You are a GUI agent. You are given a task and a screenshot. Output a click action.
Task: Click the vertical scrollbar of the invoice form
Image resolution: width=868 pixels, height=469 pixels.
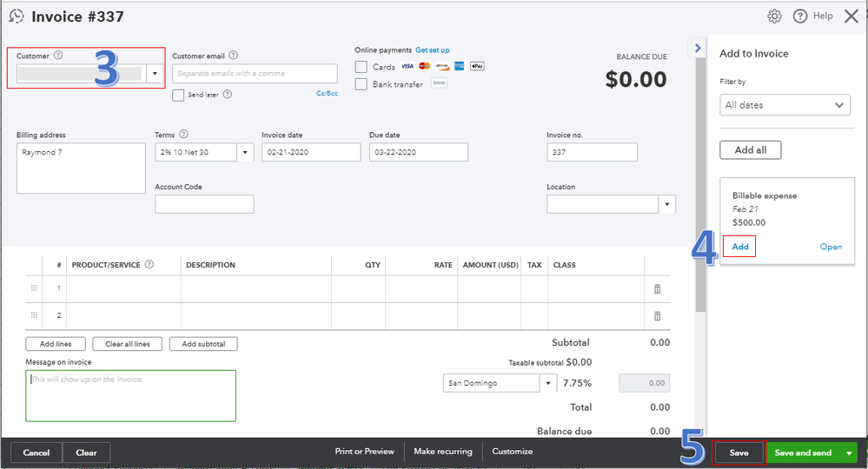pyautogui.click(x=700, y=185)
